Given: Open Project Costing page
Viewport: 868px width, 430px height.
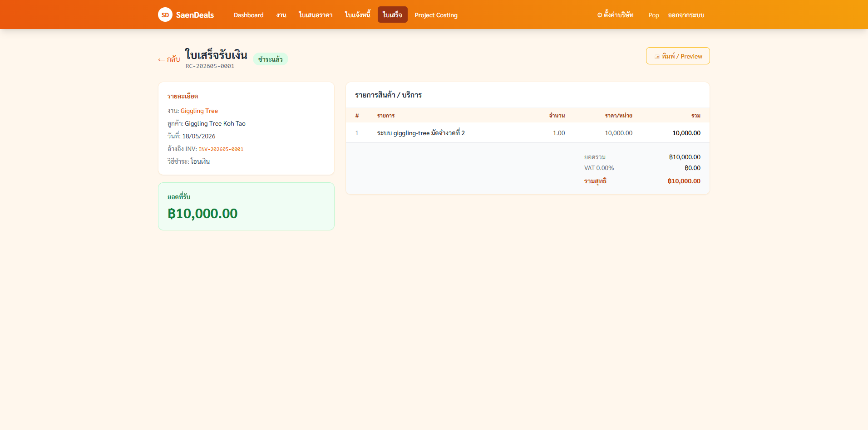Looking at the screenshot, I should tap(436, 15).
